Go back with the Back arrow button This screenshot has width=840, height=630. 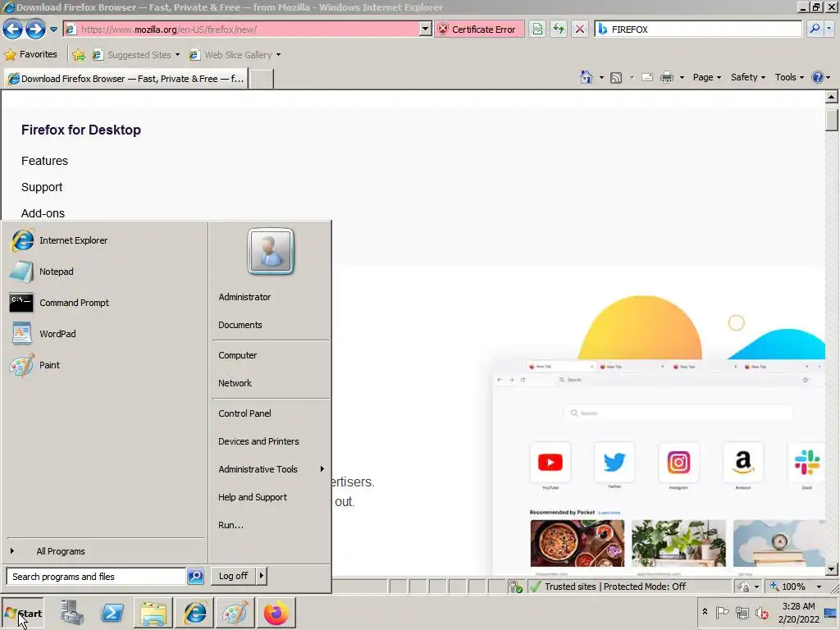tap(13, 29)
